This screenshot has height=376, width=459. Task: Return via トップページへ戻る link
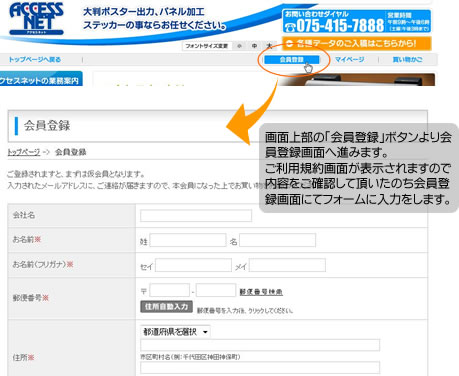[x=35, y=60]
